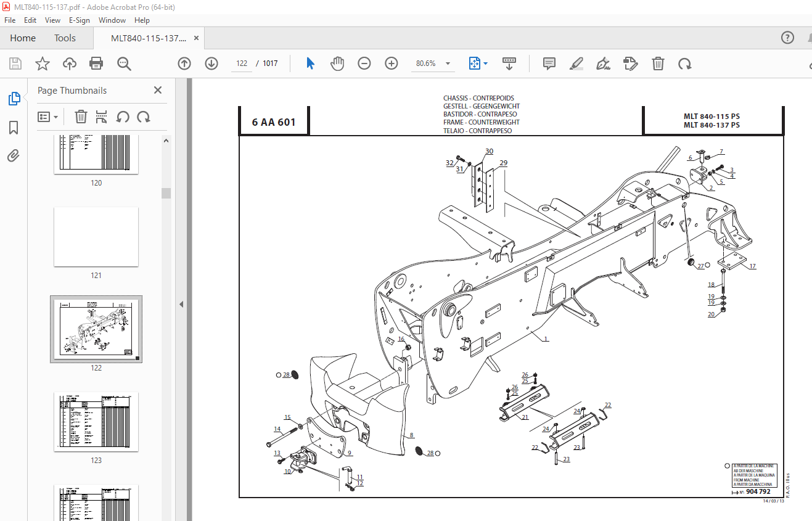Zoom in with the plus icon
The width and height of the screenshot is (812, 521).
(392, 64)
